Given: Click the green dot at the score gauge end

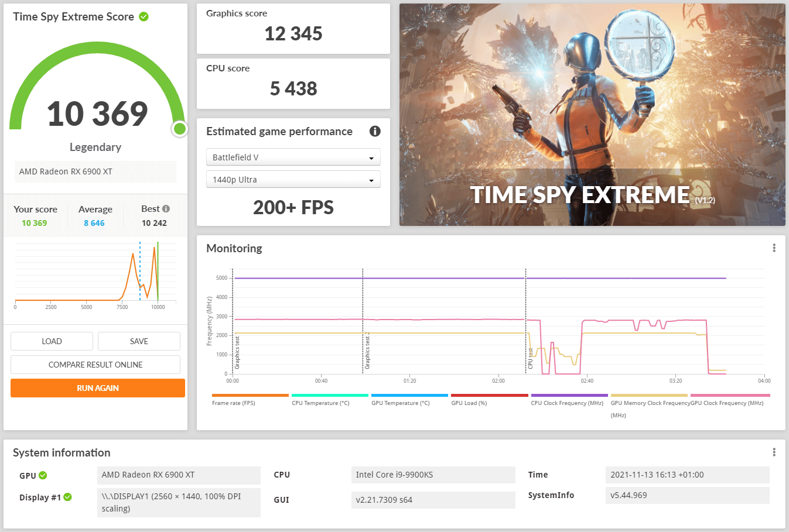Looking at the screenshot, I should tap(180, 129).
